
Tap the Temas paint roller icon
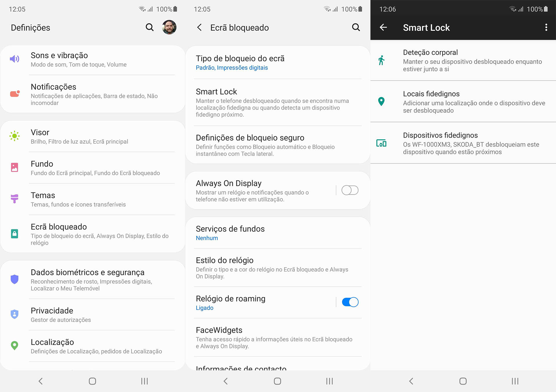(14, 199)
